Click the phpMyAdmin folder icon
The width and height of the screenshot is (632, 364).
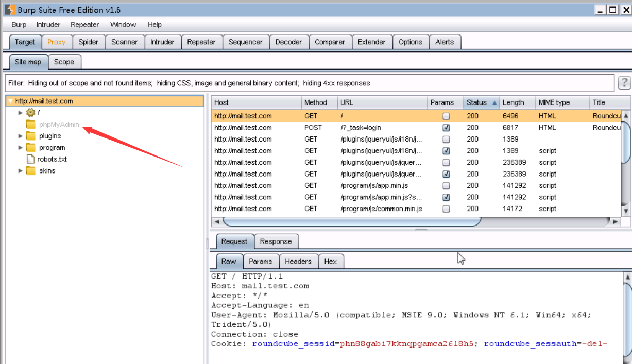[31, 124]
